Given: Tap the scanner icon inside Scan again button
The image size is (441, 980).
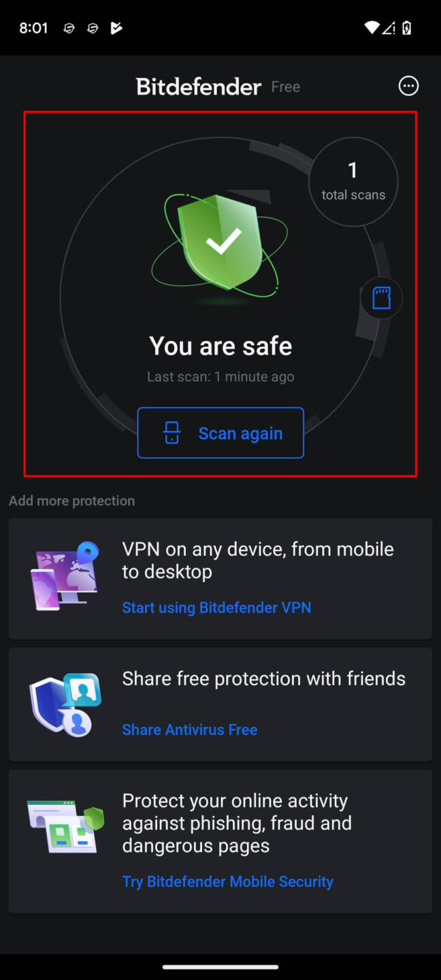Looking at the screenshot, I should coord(171,432).
